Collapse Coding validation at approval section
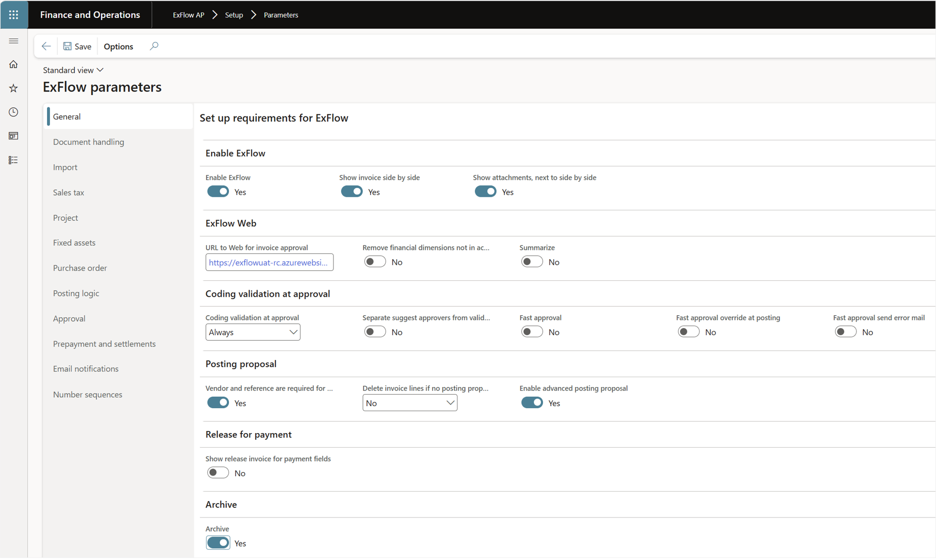This screenshot has width=936, height=560. click(267, 294)
